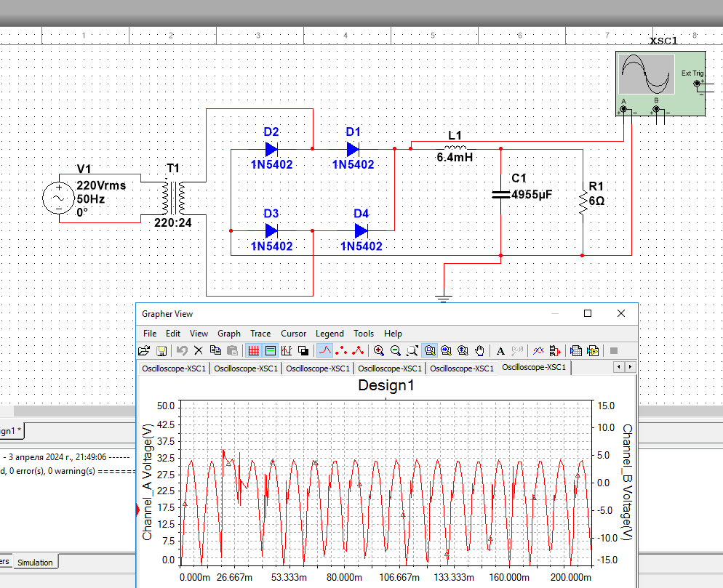Select diode D1 in the schematic
Screen dimensions: 723x588
(353, 149)
